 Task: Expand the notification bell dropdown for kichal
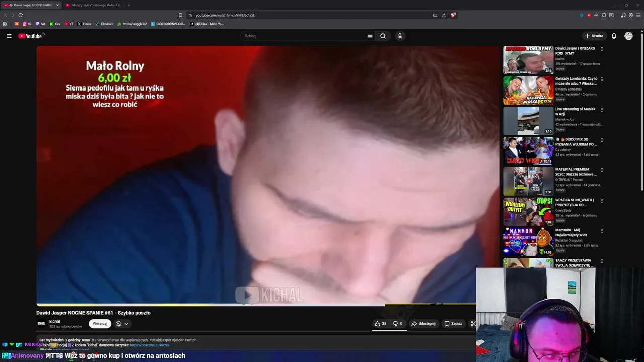tap(122, 324)
